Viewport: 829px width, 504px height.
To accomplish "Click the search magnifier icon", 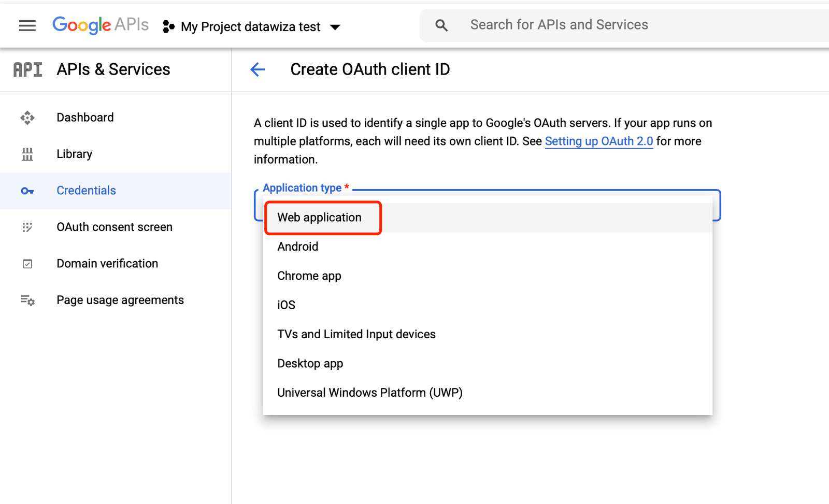I will (441, 25).
